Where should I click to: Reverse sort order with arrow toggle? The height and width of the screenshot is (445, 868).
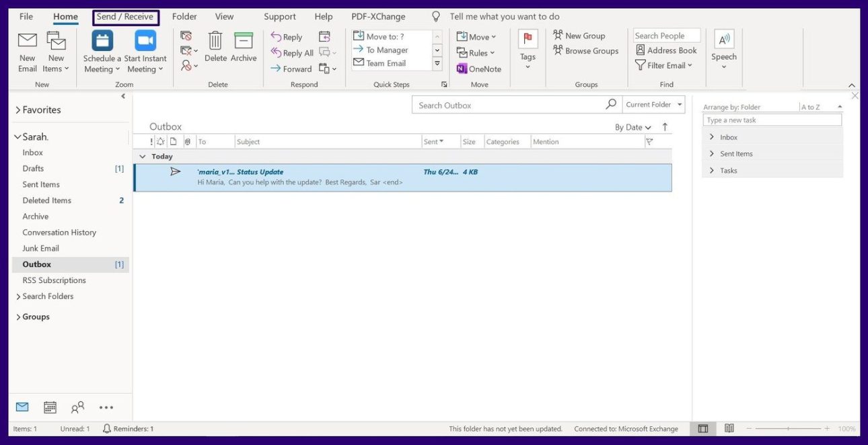pos(665,127)
